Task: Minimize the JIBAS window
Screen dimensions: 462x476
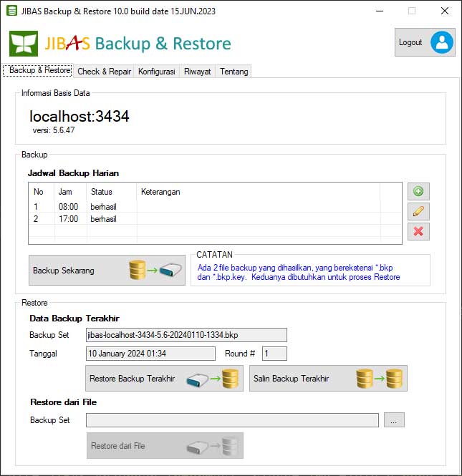Action: 380,11
